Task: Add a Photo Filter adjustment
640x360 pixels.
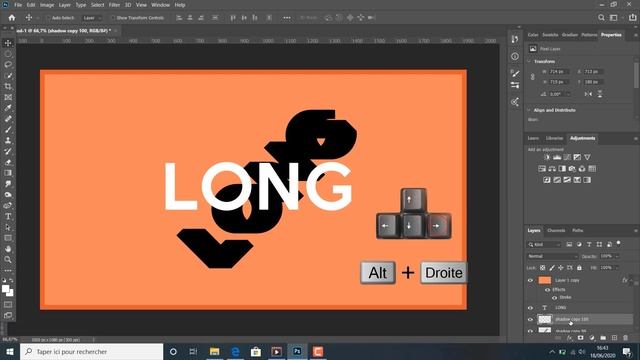Action: click(x=572, y=169)
